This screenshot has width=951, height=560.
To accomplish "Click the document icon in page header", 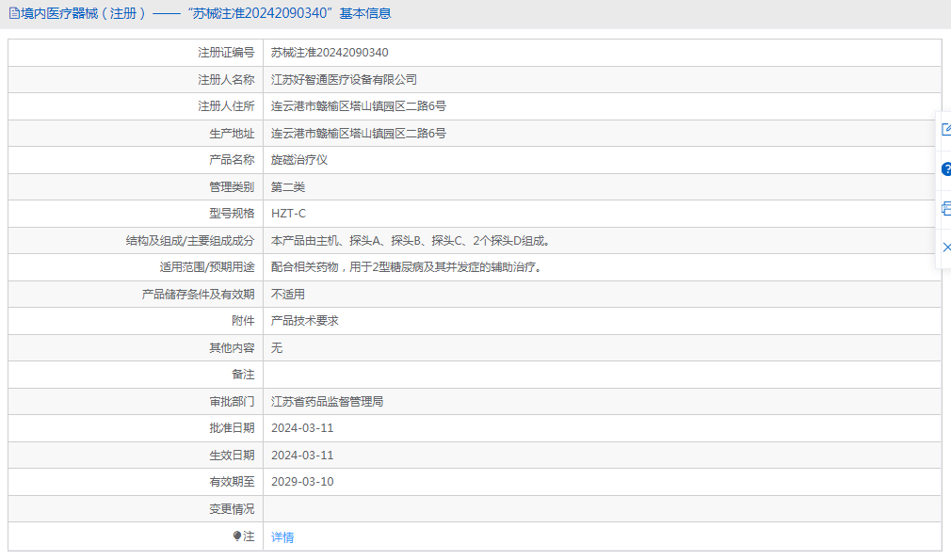I will click(14, 13).
